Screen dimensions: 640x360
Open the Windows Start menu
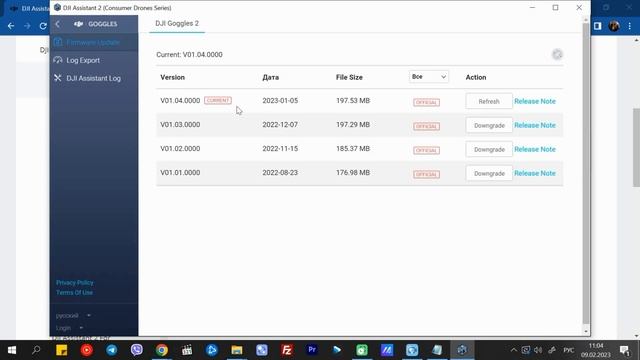tap(12, 350)
